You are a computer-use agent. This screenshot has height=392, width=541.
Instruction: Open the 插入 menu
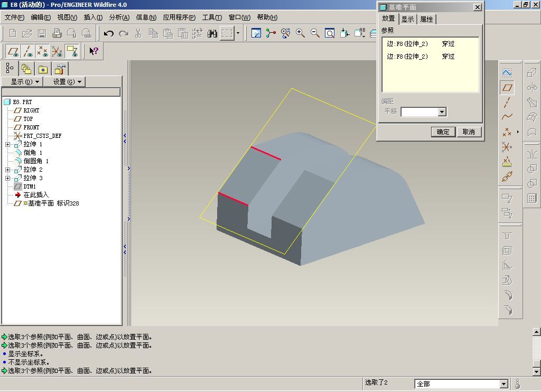coord(93,17)
